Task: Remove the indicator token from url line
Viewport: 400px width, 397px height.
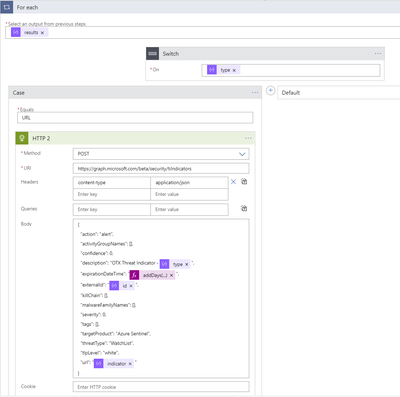Action: [130, 364]
